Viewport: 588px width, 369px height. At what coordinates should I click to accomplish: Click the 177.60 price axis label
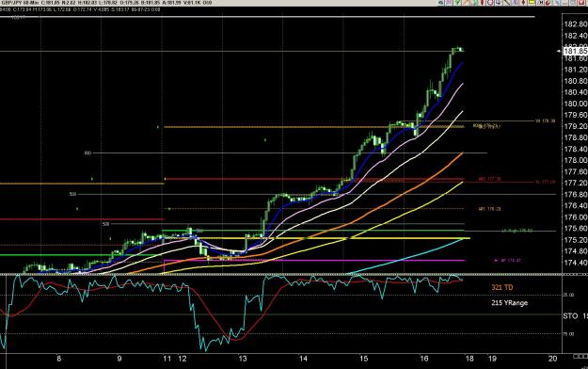pyautogui.click(x=576, y=171)
